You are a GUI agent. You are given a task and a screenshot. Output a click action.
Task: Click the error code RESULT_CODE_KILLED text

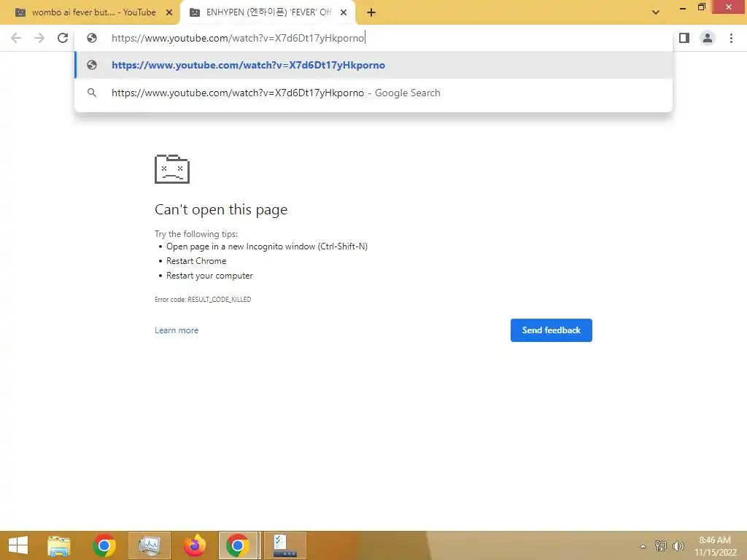pos(203,299)
